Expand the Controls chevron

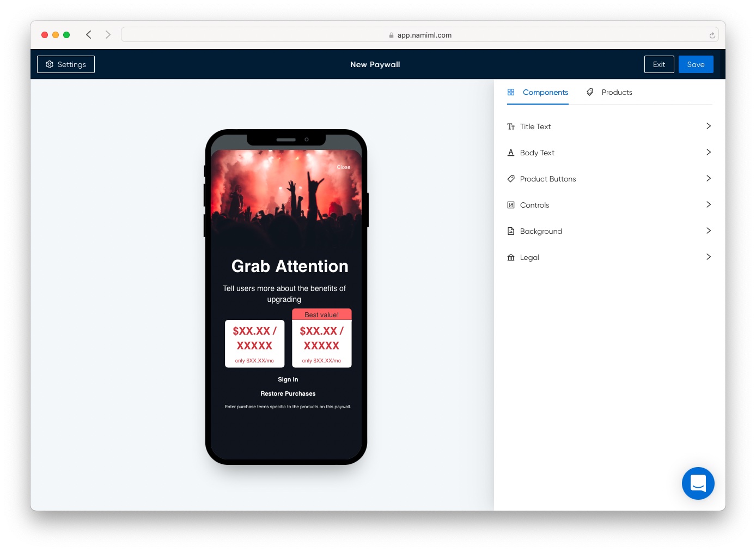click(709, 204)
